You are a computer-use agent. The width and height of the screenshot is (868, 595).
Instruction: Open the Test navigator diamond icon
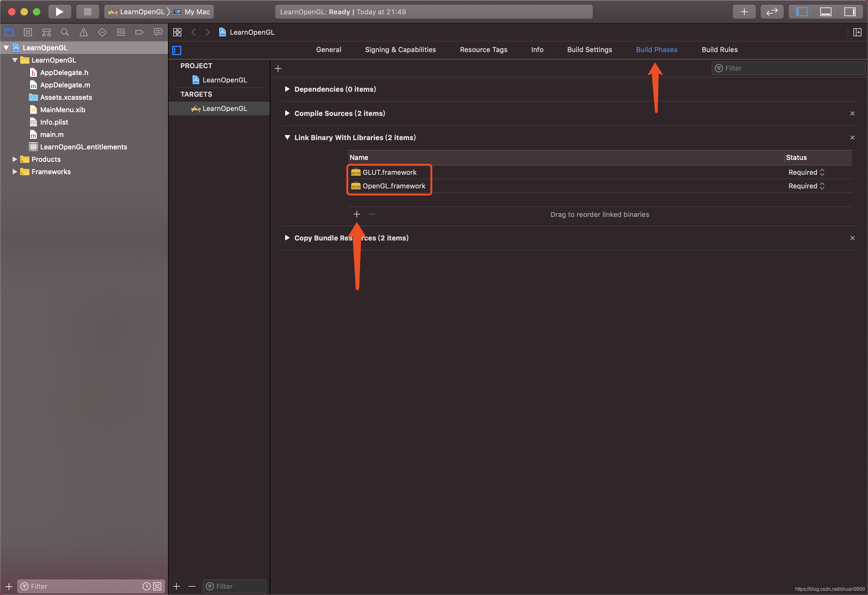(102, 32)
